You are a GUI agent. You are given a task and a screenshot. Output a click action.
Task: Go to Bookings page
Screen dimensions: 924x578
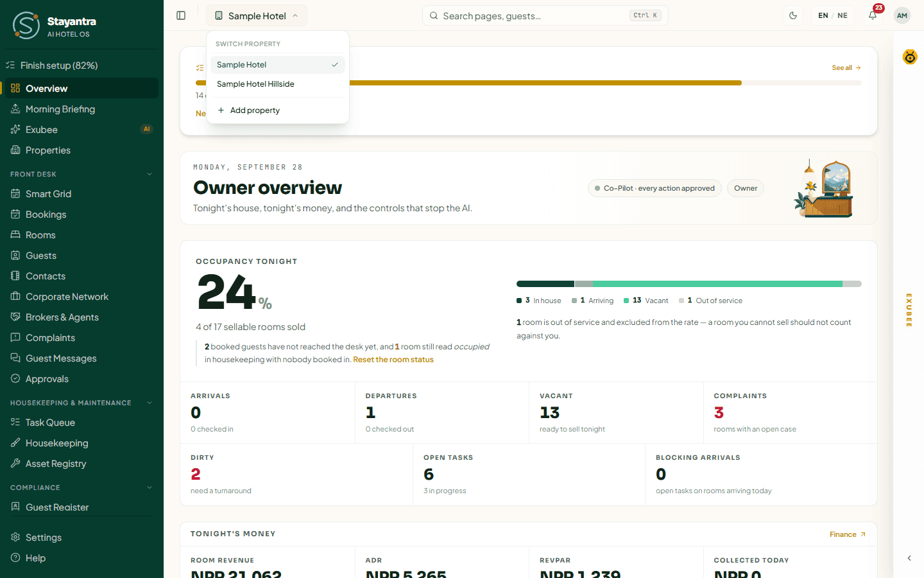[x=81, y=215]
